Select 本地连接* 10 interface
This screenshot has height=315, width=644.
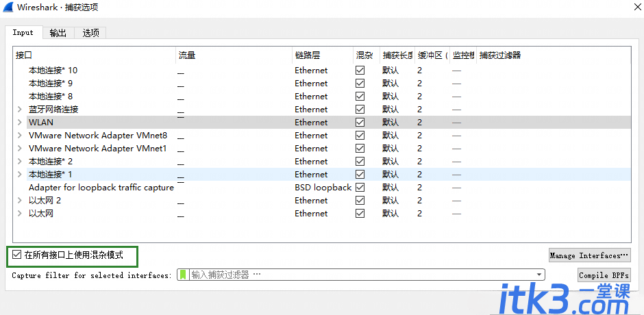(53, 71)
